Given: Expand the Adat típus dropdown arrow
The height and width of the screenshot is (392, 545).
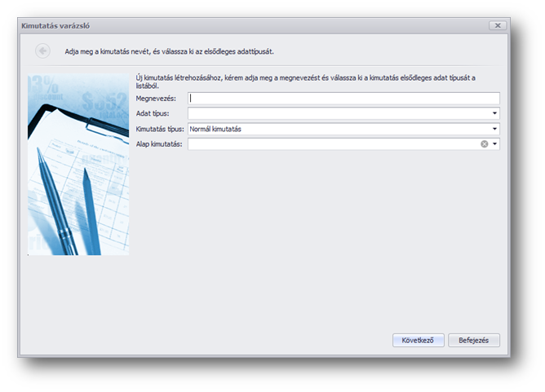Looking at the screenshot, I should (x=494, y=114).
